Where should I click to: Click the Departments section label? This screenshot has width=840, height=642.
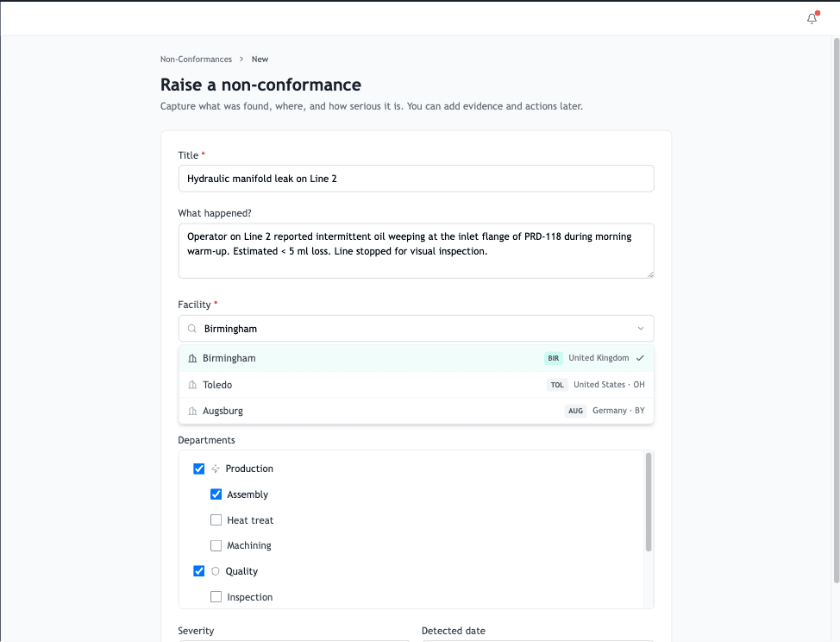[x=206, y=440]
